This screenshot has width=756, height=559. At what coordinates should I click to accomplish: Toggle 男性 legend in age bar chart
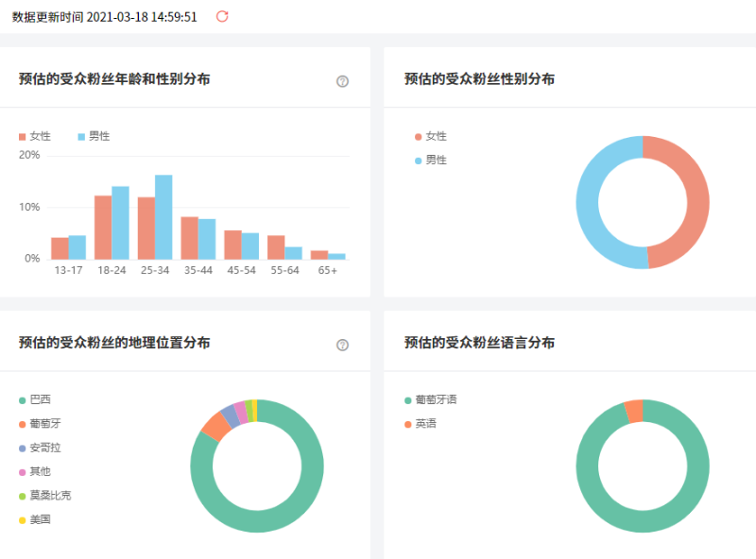(x=94, y=136)
